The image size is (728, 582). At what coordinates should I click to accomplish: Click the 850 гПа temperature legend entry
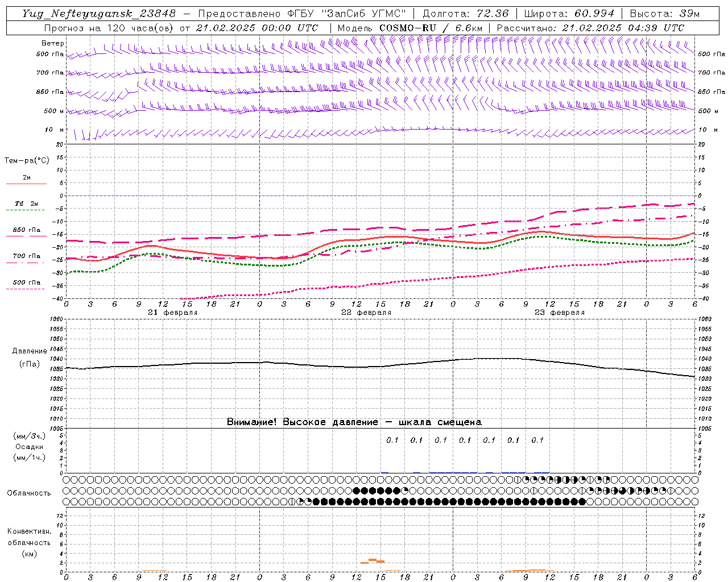point(26,232)
